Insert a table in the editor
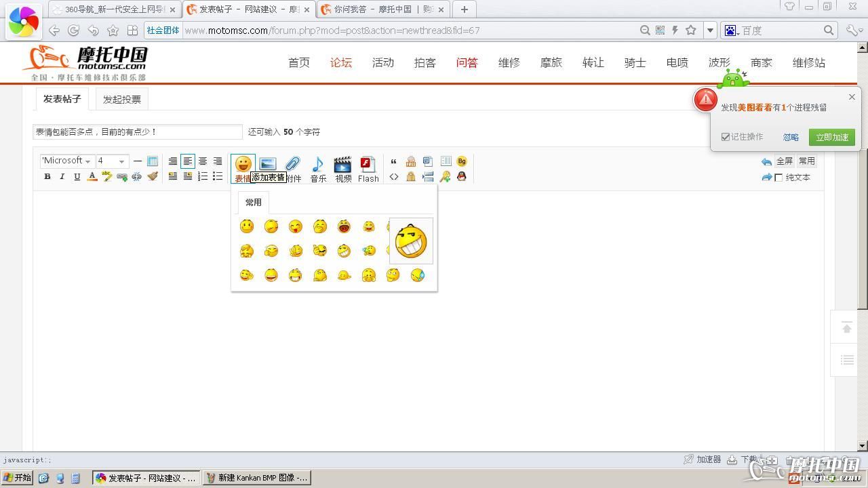 coord(153,161)
